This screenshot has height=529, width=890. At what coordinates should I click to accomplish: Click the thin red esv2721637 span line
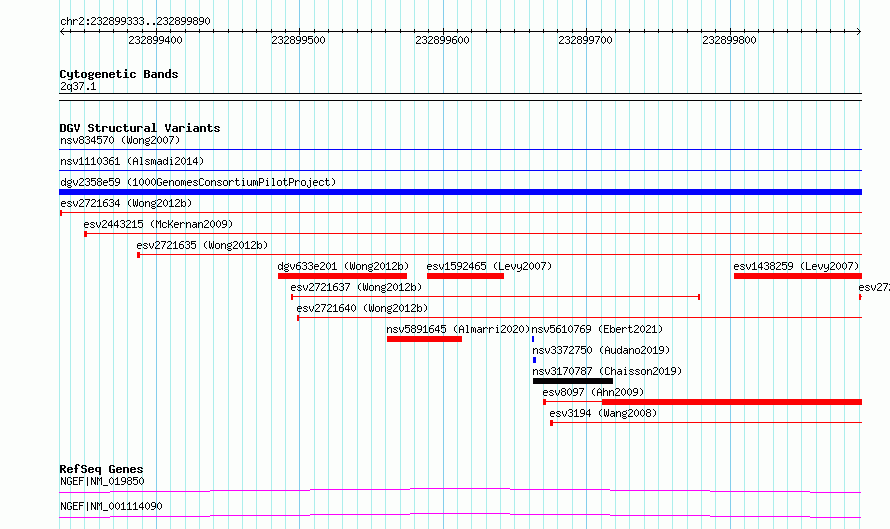[496, 296]
